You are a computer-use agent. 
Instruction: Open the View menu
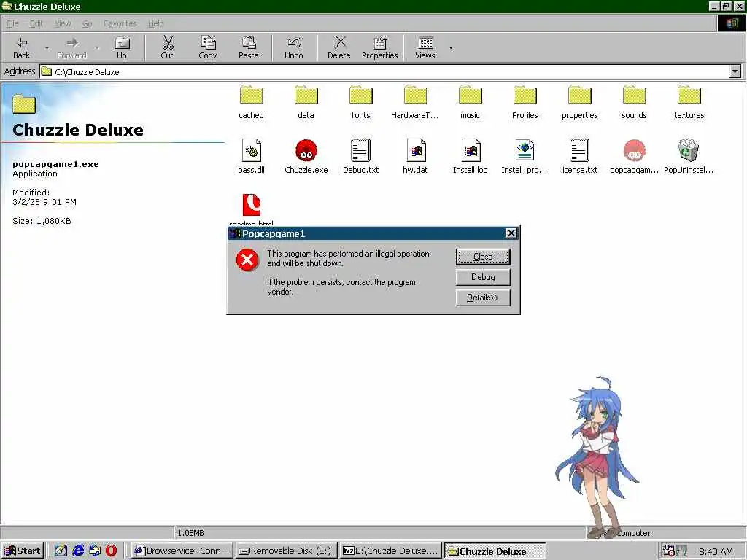[63, 23]
